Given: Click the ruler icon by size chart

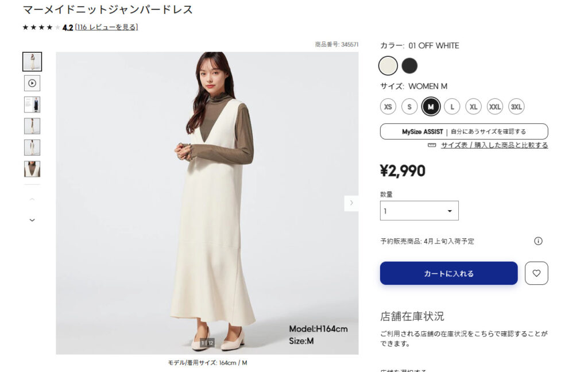Looking at the screenshot, I should point(432,145).
